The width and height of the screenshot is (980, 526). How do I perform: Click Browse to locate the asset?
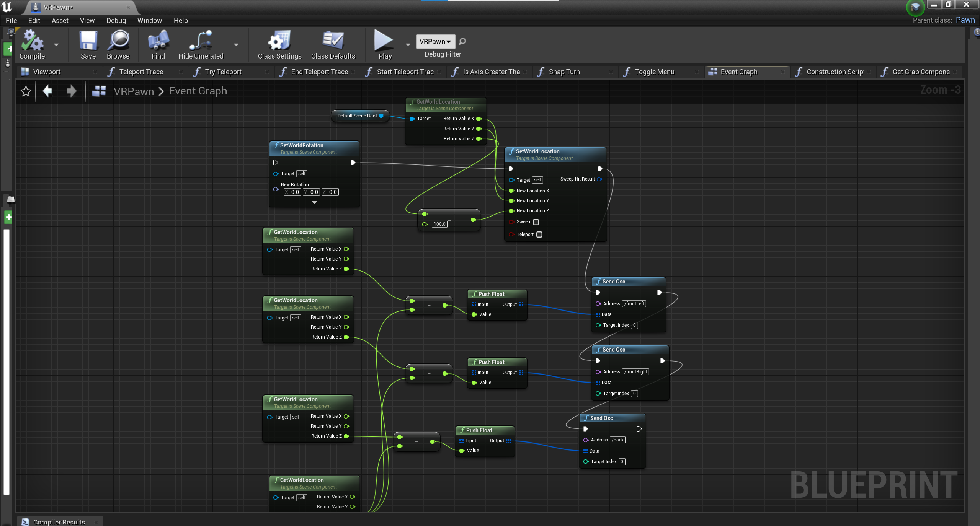pos(118,41)
